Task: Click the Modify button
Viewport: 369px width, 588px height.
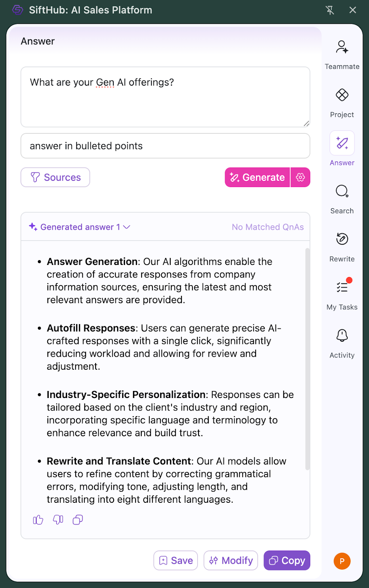Action: pyautogui.click(x=231, y=560)
